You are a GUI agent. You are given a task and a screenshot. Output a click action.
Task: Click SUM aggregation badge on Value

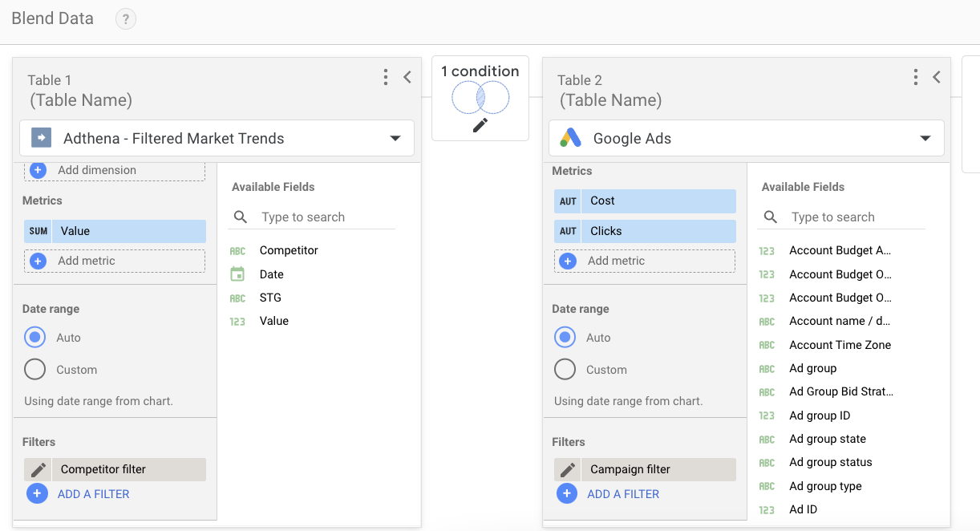pos(38,231)
